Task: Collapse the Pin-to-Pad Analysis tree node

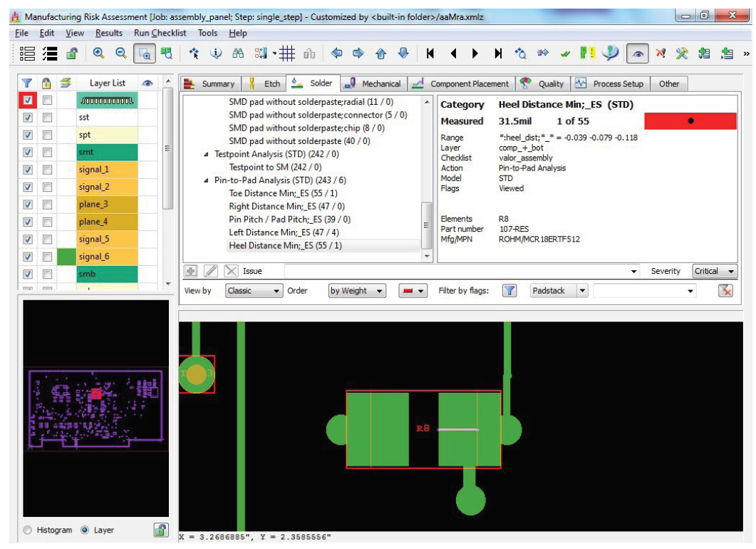Action: [x=206, y=180]
